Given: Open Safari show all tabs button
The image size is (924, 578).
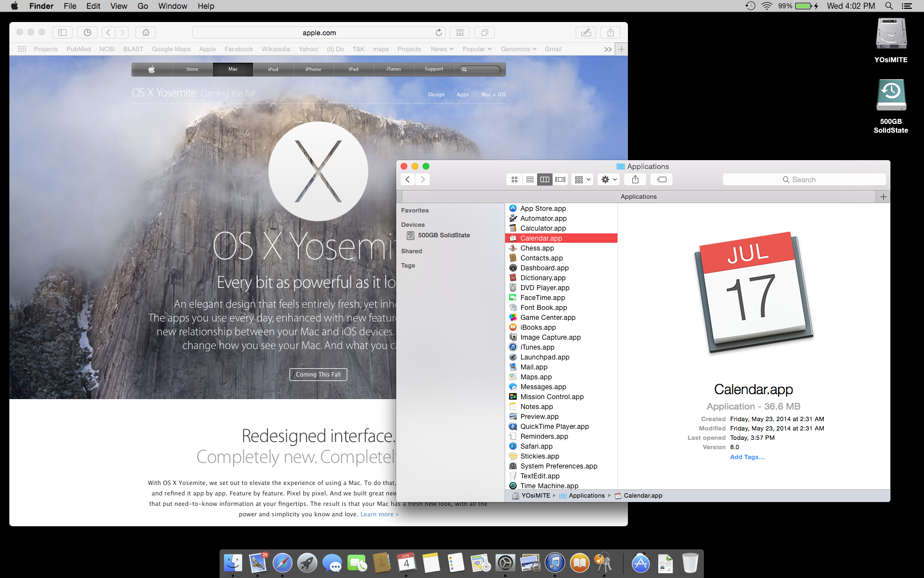Looking at the screenshot, I should coord(484,32).
